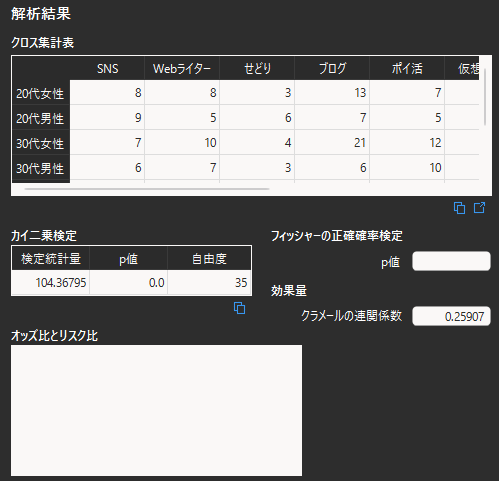
Task: Select the Webライター column header
Action: (x=182, y=68)
